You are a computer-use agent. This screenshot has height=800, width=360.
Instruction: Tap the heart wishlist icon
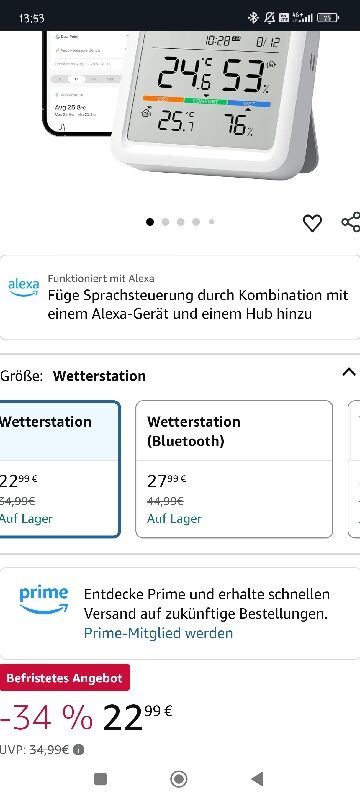(x=312, y=223)
